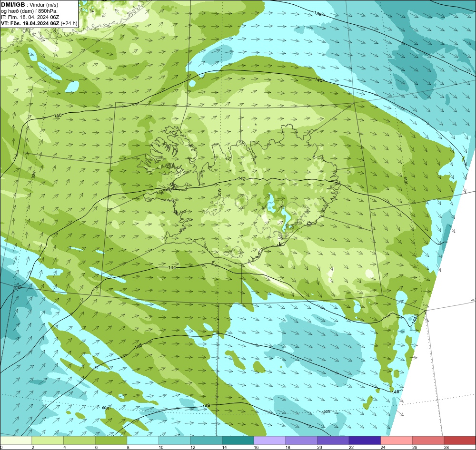Click legend tick value '28'
The width and height of the screenshot is (476, 450).
click(x=446, y=447)
